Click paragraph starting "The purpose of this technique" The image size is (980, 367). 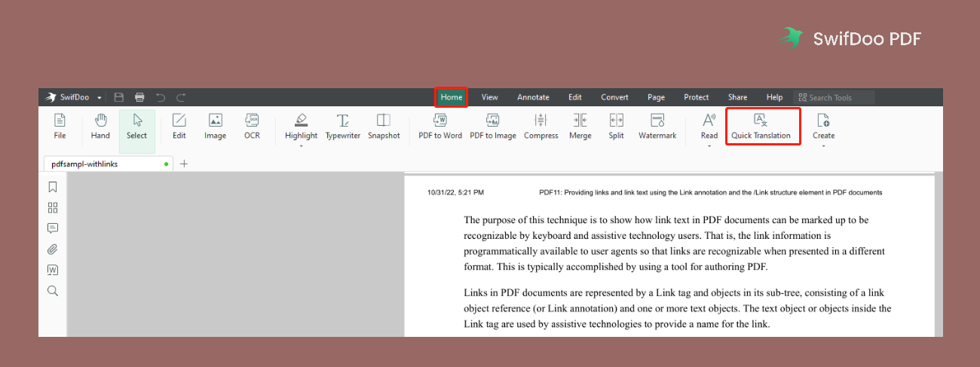(675, 243)
